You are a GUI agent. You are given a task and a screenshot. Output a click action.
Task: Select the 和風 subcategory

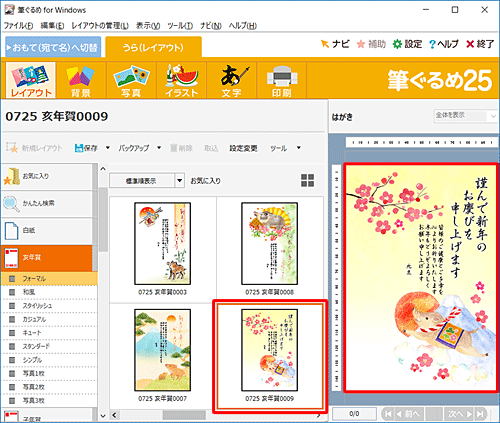point(49,292)
